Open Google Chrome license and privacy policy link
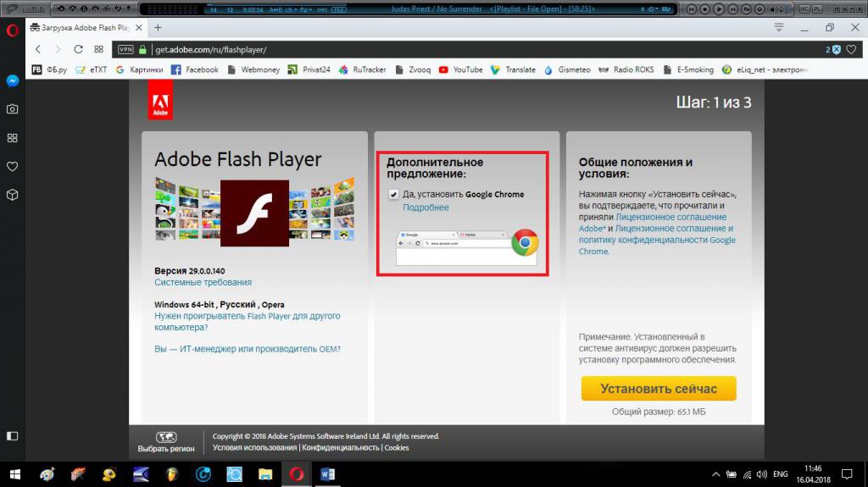Screen dimensions: 868x487 (x=657, y=240)
